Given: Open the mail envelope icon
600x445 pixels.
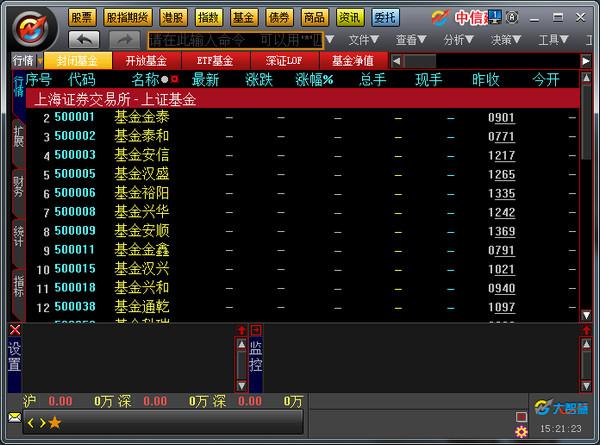Looking at the screenshot, I should click(x=15, y=417).
